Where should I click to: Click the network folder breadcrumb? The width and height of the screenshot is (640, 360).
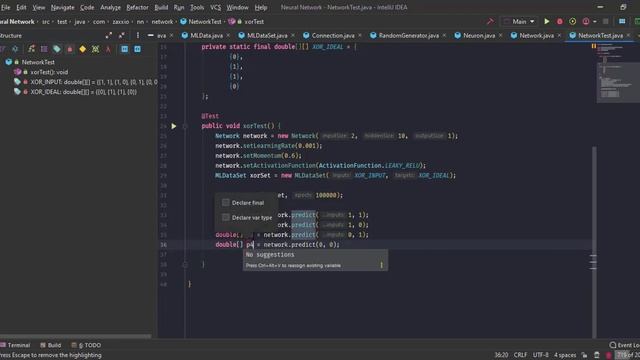(162, 22)
